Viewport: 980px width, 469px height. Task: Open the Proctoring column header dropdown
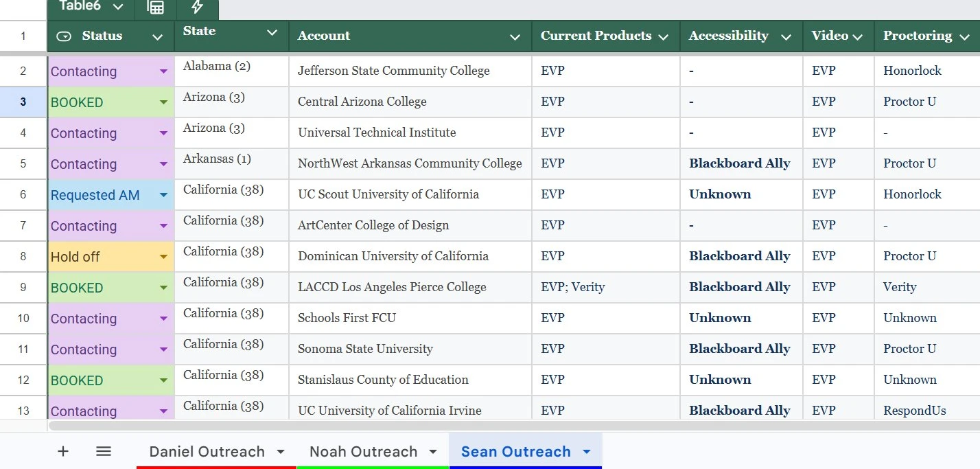click(x=965, y=36)
